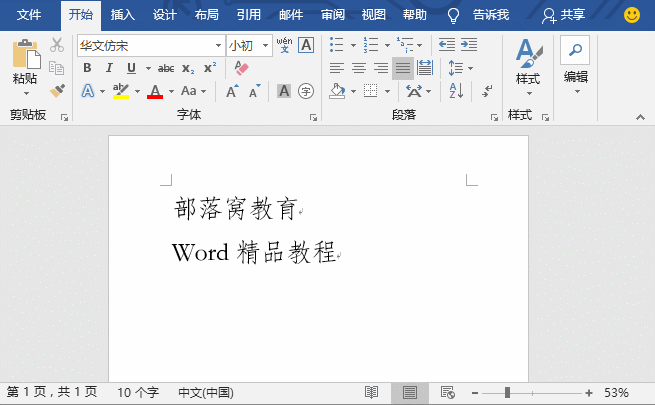The width and height of the screenshot is (655, 405).
Task: Click the smiley feedback icon
Action: point(632,15)
